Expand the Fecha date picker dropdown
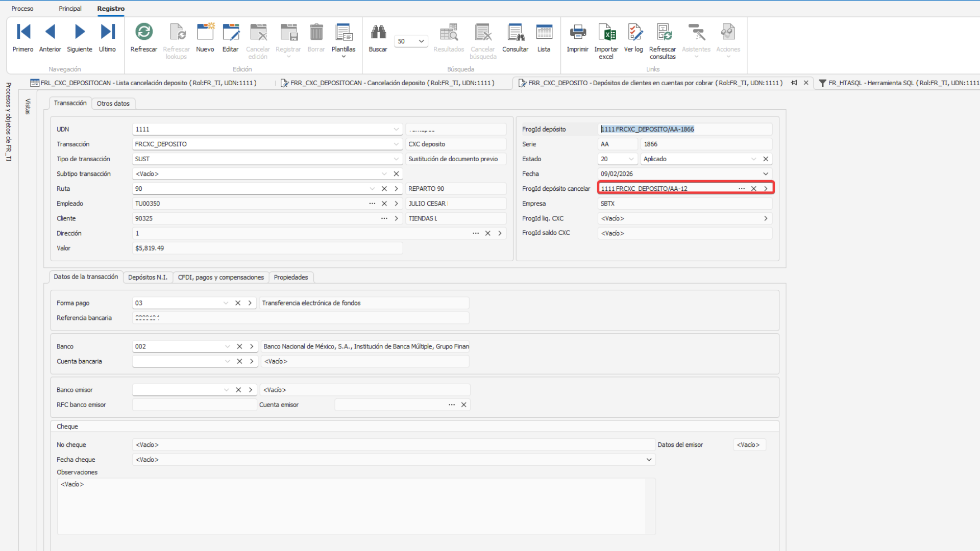Screen dimensions: 980x551 [x=765, y=174]
